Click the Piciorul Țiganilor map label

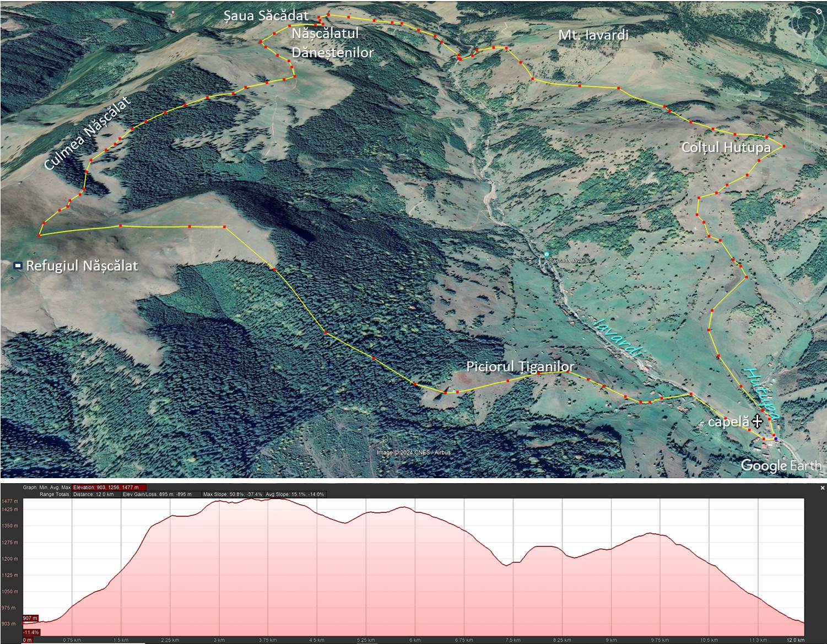[520, 367]
